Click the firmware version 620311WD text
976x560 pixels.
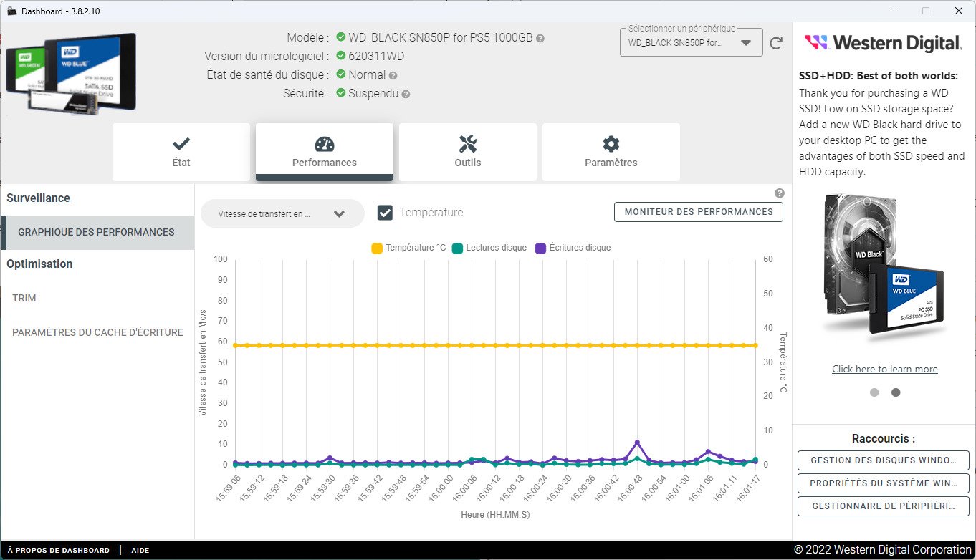point(376,56)
